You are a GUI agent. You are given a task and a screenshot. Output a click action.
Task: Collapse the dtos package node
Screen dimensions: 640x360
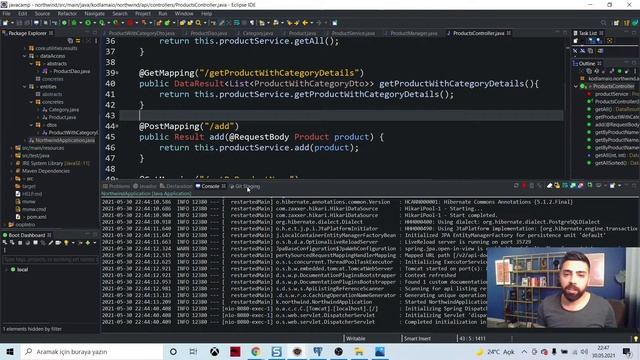[32, 125]
